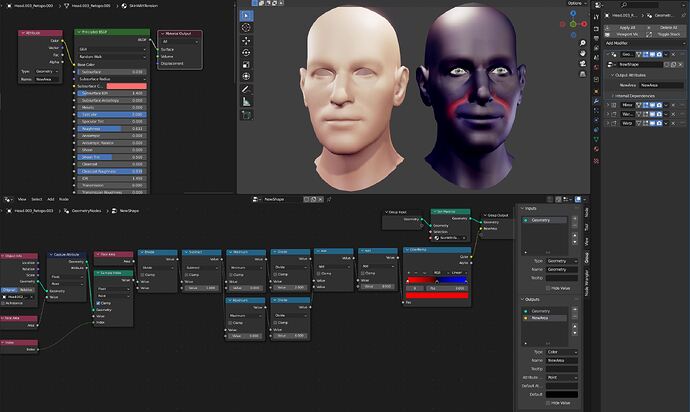Open Attribute Point dropdown in Outputs panel
690x412 pixels.
tap(562, 378)
